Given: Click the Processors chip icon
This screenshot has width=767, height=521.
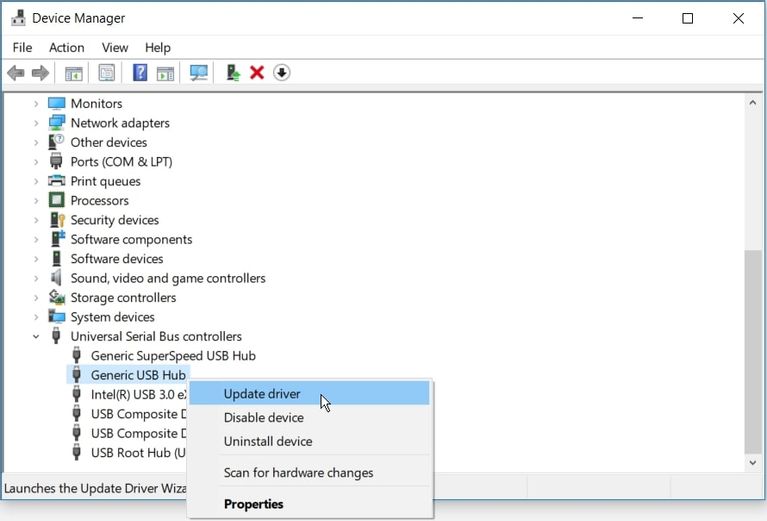Looking at the screenshot, I should (x=57, y=200).
